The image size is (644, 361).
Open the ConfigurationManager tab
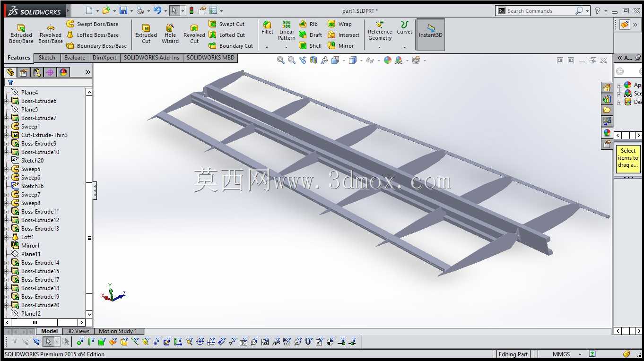[37, 72]
